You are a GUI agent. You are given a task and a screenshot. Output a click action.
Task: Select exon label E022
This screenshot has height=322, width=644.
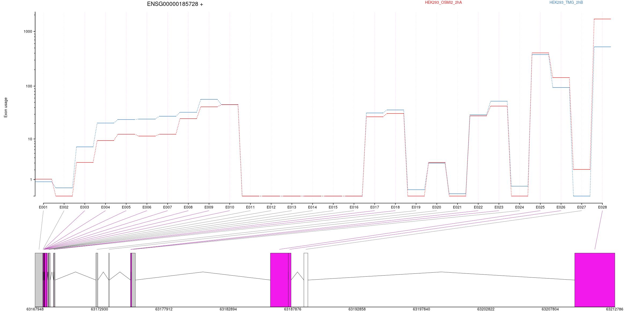point(478,207)
